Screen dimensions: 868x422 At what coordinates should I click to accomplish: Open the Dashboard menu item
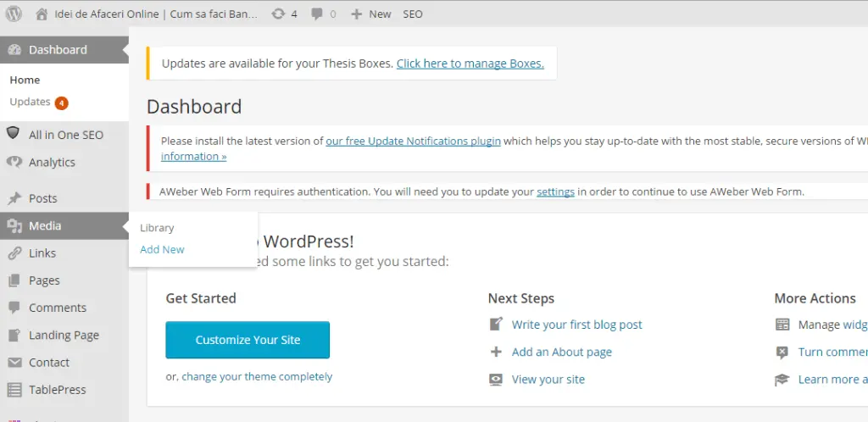[x=64, y=50]
